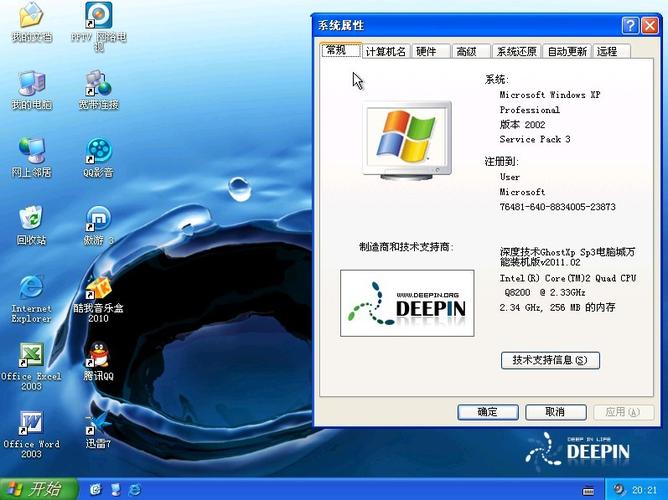Click the keyboard language bar icon in taskbar

pyautogui.click(x=588, y=490)
